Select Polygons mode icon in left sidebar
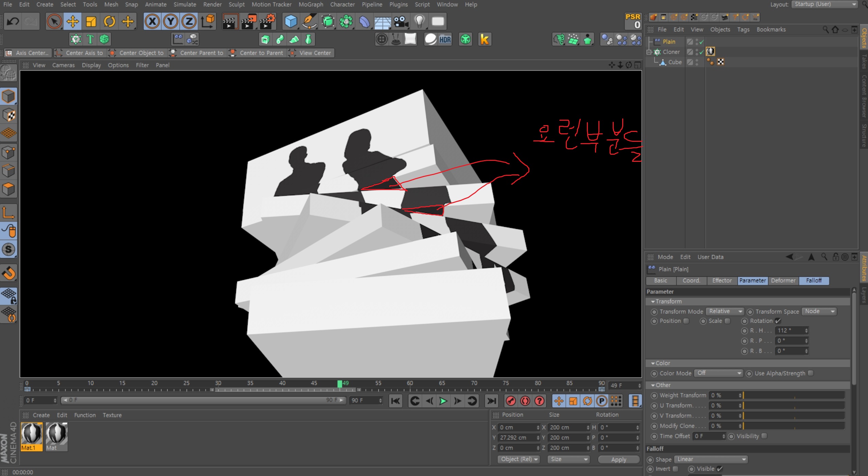This screenshot has width=868, height=476. (x=8, y=189)
